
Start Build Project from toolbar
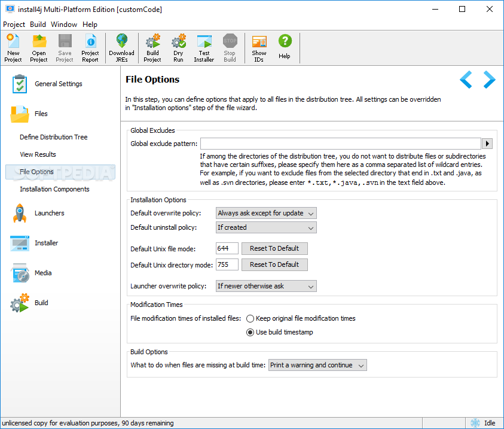click(x=152, y=48)
